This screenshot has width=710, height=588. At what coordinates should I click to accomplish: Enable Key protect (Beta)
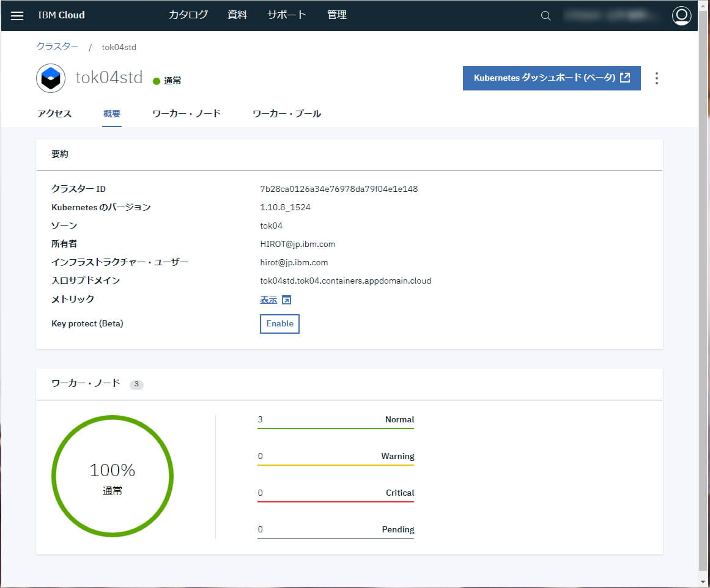(x=280, y=324)
